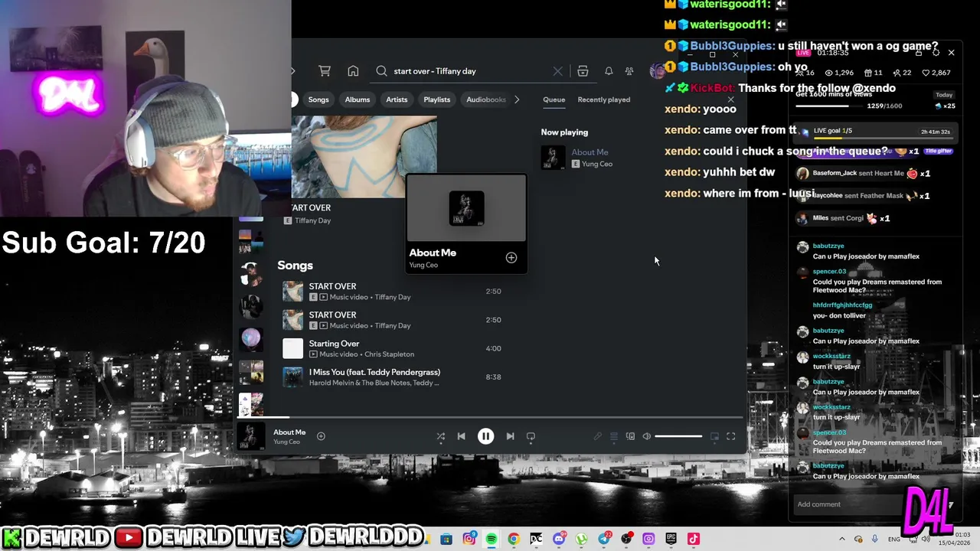Viewport: 980px width, 551px height.
Task: Open the Spotify cart icon
Action: 325,71
